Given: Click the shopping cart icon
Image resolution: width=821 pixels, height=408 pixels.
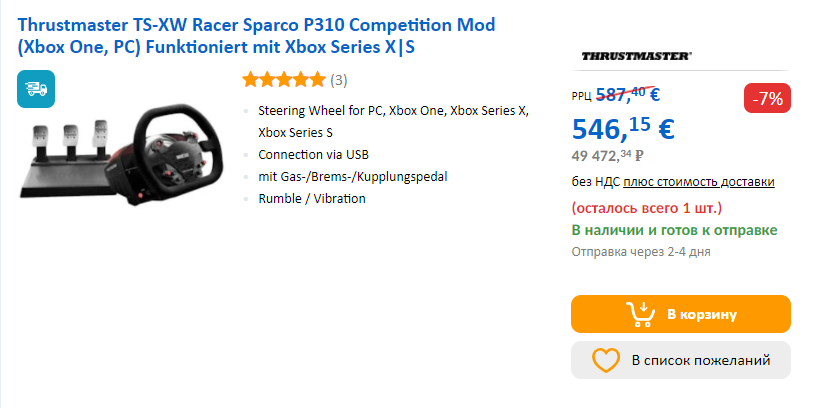Looking at the screenshot, I should tap(640, 314).
